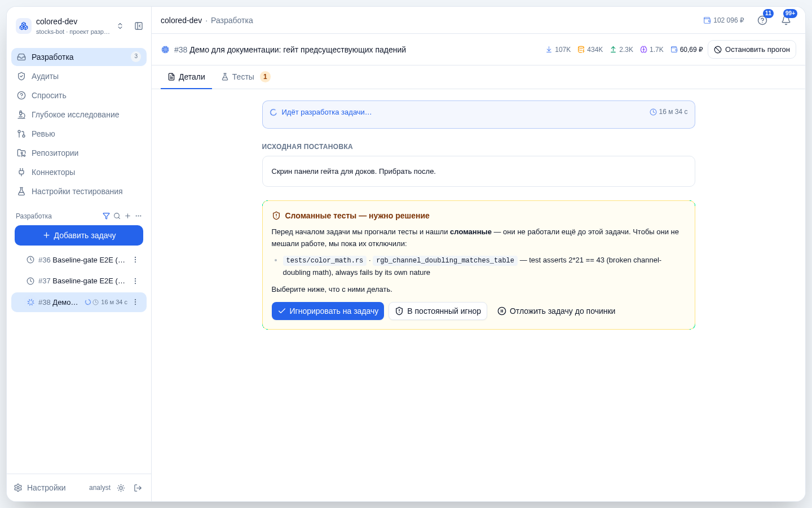Viewport: 812px width, 508px height.
Task: Select task #38 Демо in the list
Action: coord(79,303)
